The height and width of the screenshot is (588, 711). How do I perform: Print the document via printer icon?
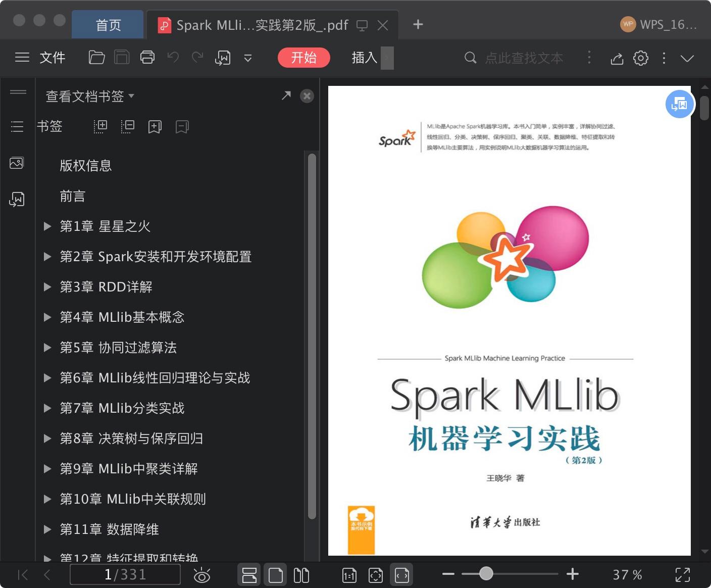pyautogui.click(x=147, y=58)
